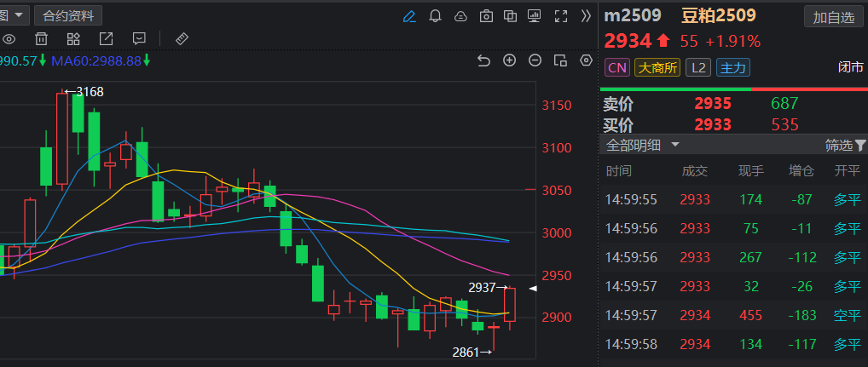Image resolution: width=868 pixels, height=367 pixels.
Task: Click the L2 data level tag
Action: tap(698, 68)
